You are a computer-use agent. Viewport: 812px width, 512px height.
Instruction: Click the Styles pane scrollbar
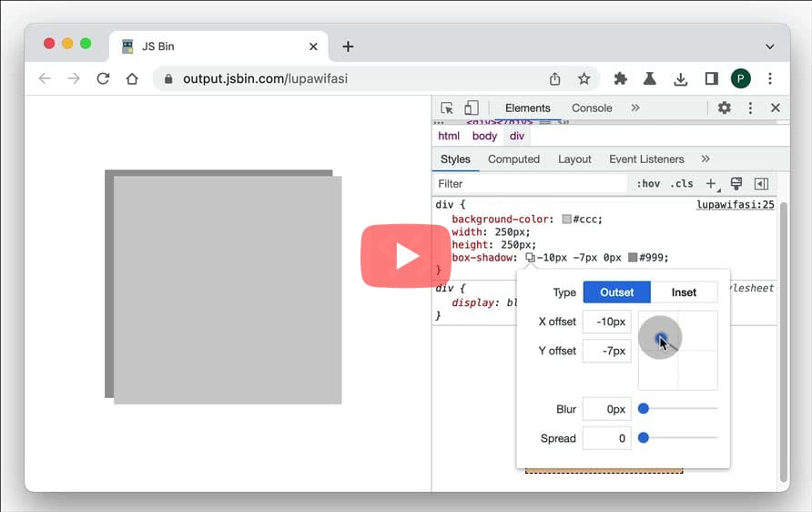point(784,342)
